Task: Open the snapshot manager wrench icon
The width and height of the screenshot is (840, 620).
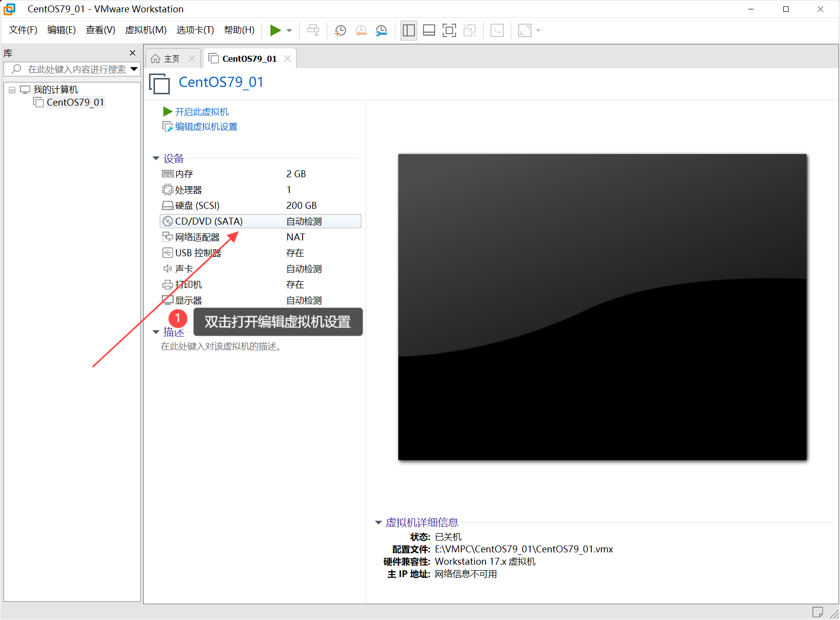Action: tap(381, 31)
